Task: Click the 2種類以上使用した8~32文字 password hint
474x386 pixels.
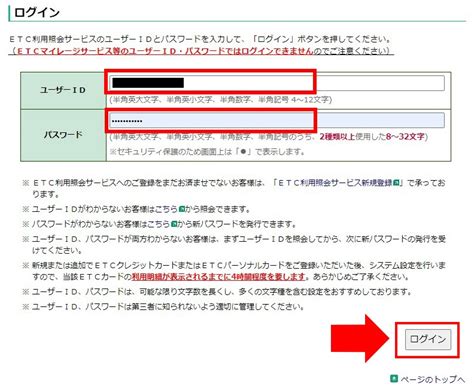Action: 372,137
